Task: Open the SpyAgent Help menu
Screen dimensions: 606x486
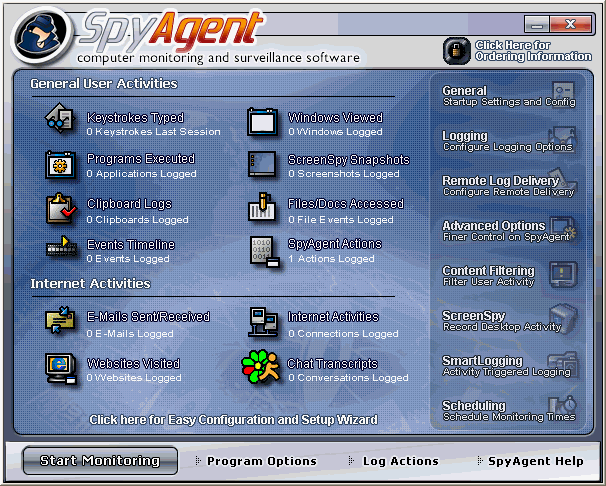Action: pyautogui.click(x=535, y=461)
